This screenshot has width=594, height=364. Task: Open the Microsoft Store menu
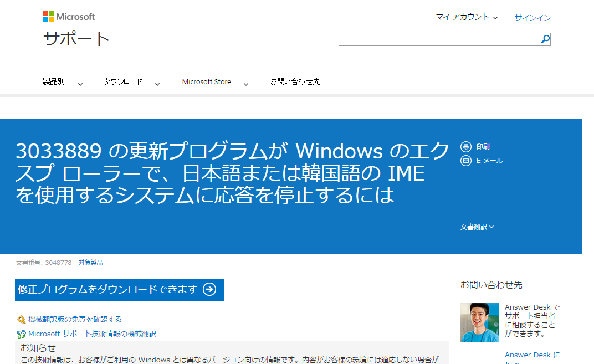pos(207,82)
